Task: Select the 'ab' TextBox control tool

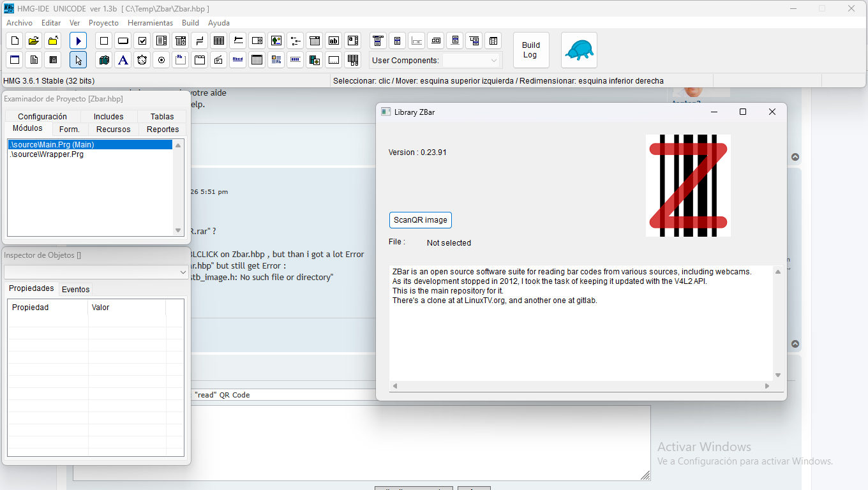Action: [334, 41]
